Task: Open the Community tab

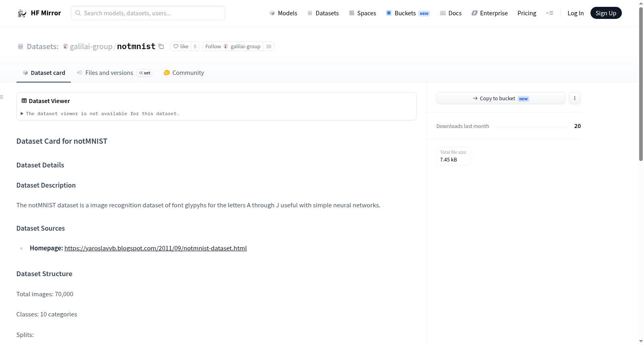Action: pyautogui.click(x=184, y=73)
